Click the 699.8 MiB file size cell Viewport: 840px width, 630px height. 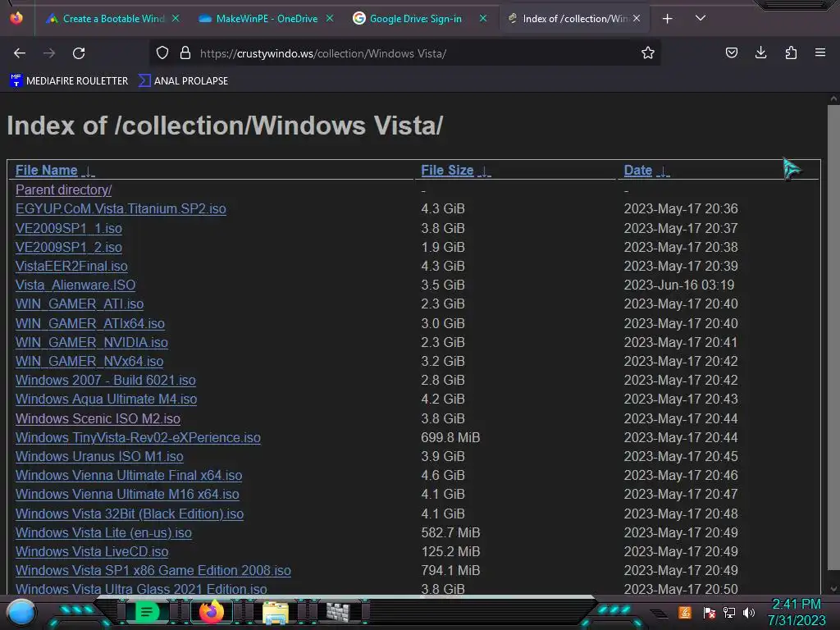pyautogui.click(x=450, y=438)
